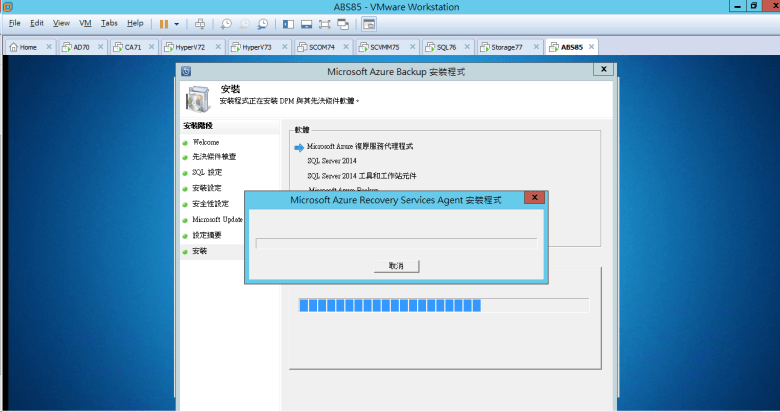Switch to the HyperV72 tab
780x412 pixels.
(x=189, y=47)
